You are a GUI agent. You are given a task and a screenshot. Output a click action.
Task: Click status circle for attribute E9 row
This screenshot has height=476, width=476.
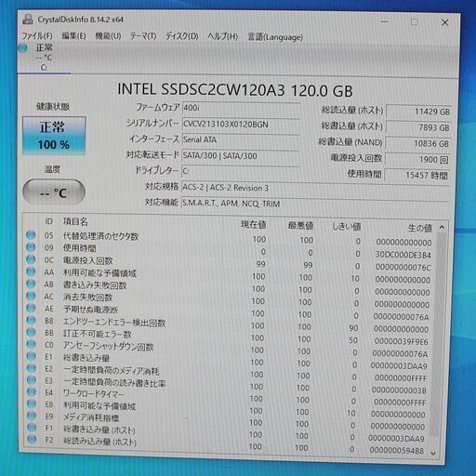tap(32, 416)
